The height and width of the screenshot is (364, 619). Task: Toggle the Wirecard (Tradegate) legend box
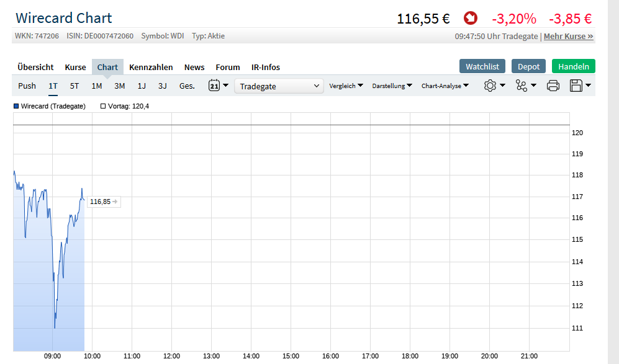(x=16, y=106)
